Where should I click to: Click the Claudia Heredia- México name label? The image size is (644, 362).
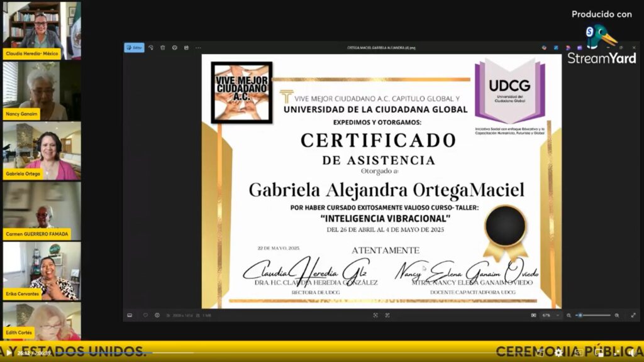pyautogui.click(x=32, y=53)
